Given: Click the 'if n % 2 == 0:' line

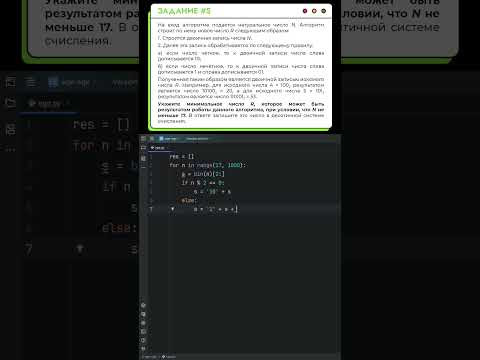Looking at the screenshot, I should (203, 183).
